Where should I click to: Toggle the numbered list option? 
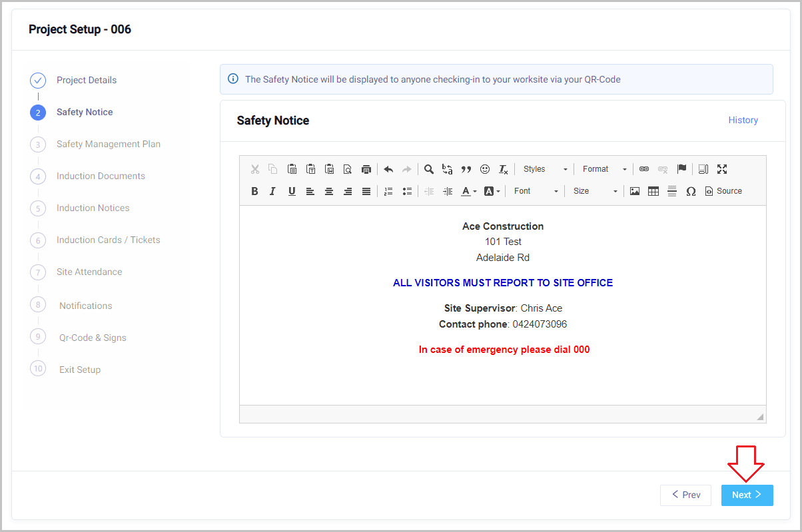pyautogui.click(x=388, y=191)
